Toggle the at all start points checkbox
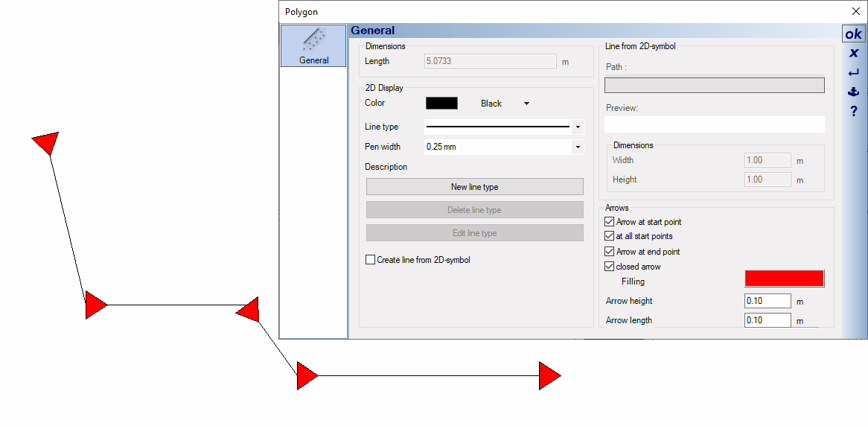Viewport: 868px width, 426px height. [x=610, y=236]
